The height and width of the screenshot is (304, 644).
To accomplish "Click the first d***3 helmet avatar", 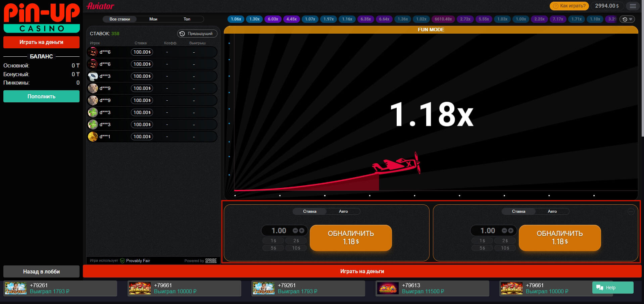I will pyautogui.click(x=93, y=76).
